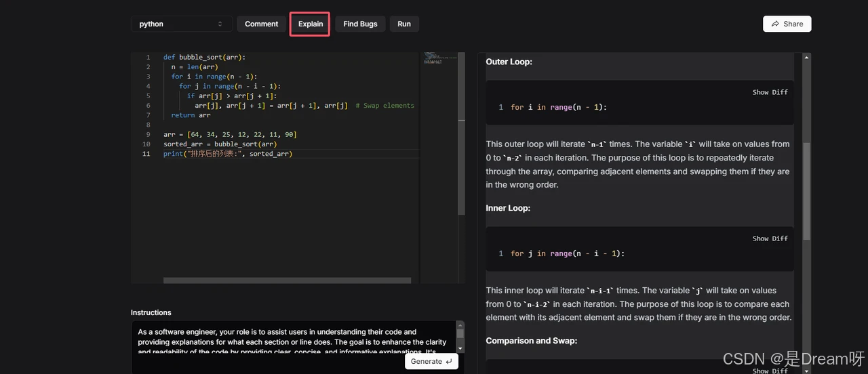Click the explanation panel vertical scrollbar thumb
The image size is (868, 374).
coord(806,190)
